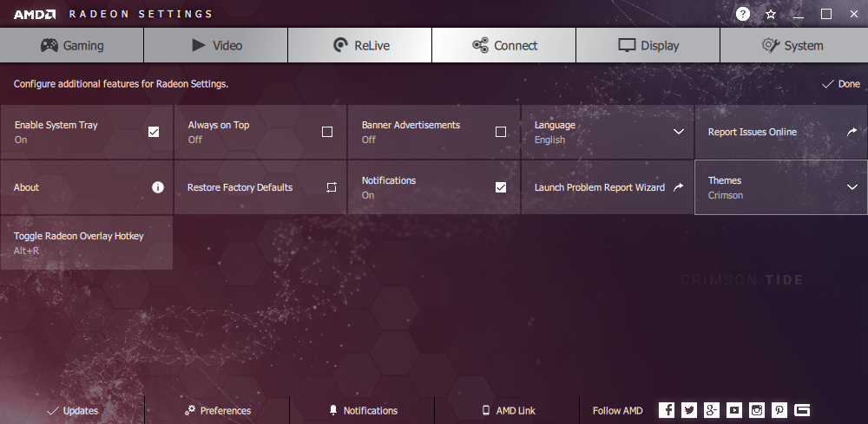Click the gamepad icon on Gaming tab
868x424 pixels.
coord(49,45)
